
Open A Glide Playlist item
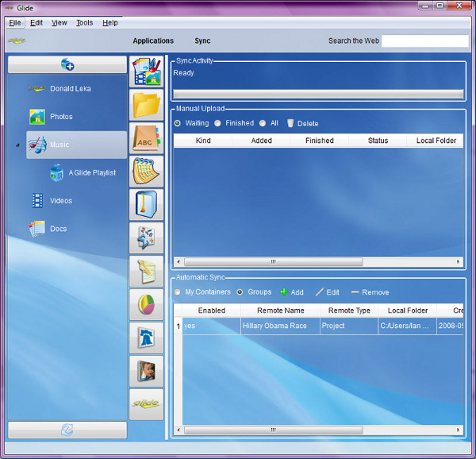(x=91, y=172)
